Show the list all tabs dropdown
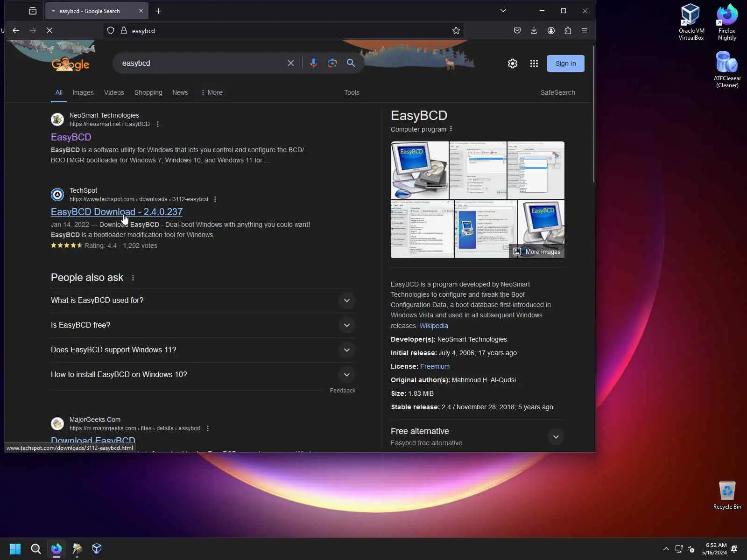 coord(503,11)
